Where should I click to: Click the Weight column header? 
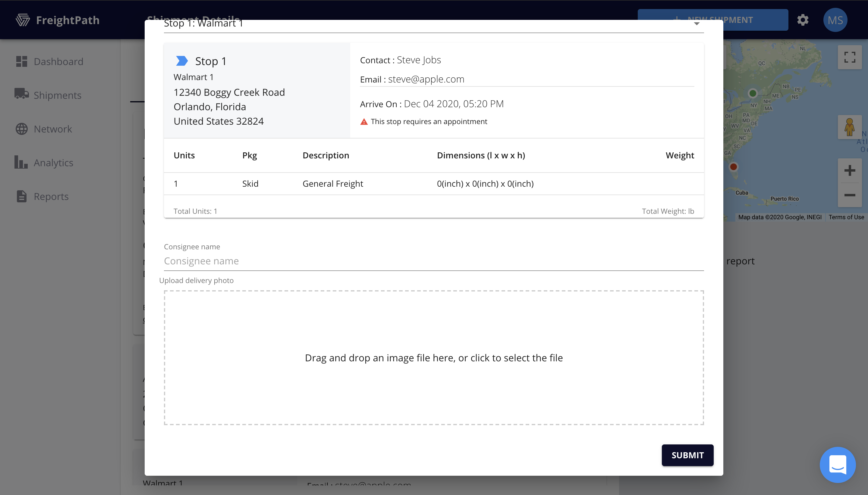(x=680, y=155)
